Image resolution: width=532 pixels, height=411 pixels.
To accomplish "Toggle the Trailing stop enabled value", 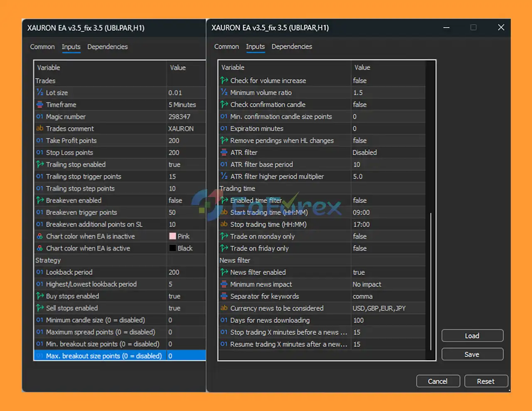I will coord(175,165).
